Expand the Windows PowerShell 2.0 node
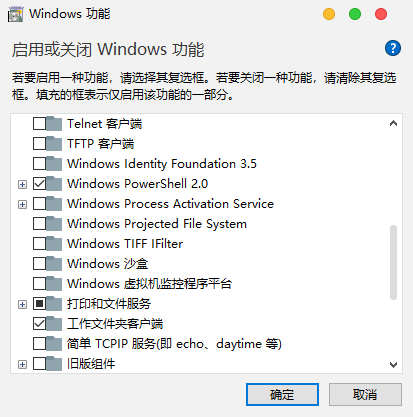This screenshot has width=413, height=417. point(22,184)
